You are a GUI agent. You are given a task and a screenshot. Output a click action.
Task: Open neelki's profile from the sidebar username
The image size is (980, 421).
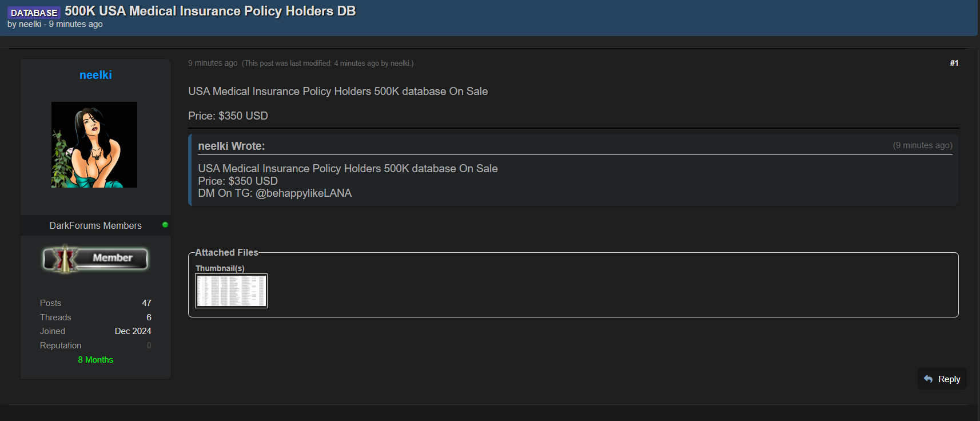pyautogui.click(x=95, y=75)
